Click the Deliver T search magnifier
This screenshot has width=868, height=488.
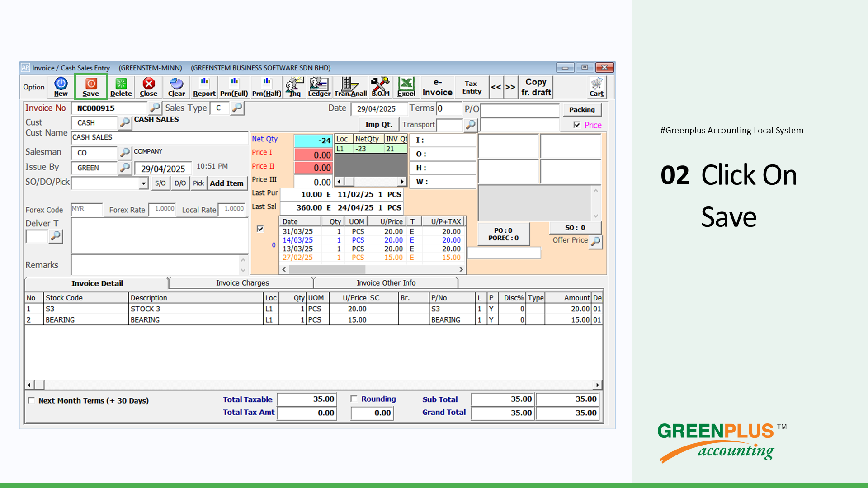(56, 236)
